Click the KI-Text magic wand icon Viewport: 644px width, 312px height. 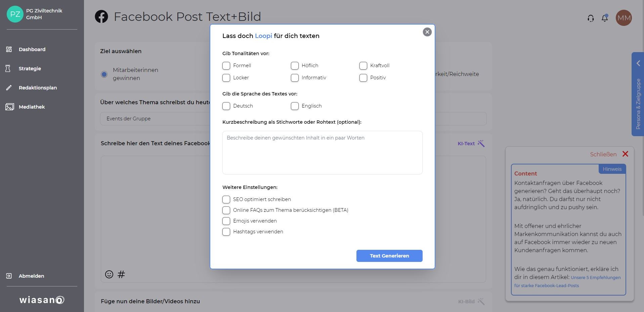tap(481, 144)
